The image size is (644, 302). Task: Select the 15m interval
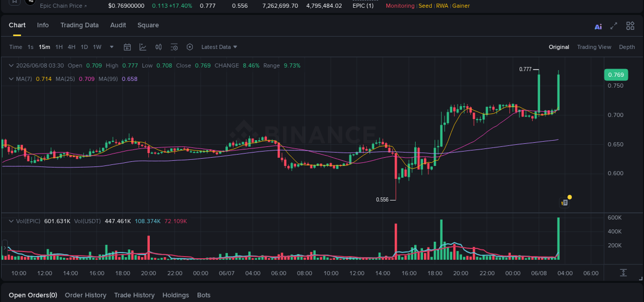[44, 47]
